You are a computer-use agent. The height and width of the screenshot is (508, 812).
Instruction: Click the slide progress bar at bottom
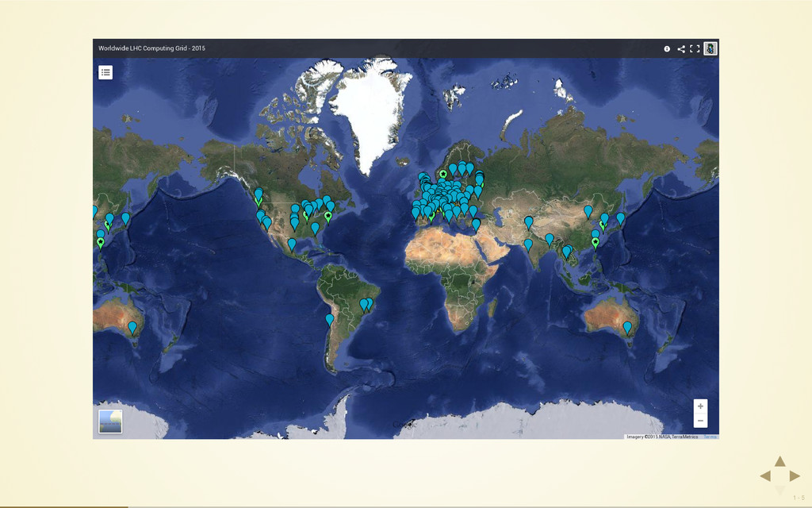(x=406, y=506)
